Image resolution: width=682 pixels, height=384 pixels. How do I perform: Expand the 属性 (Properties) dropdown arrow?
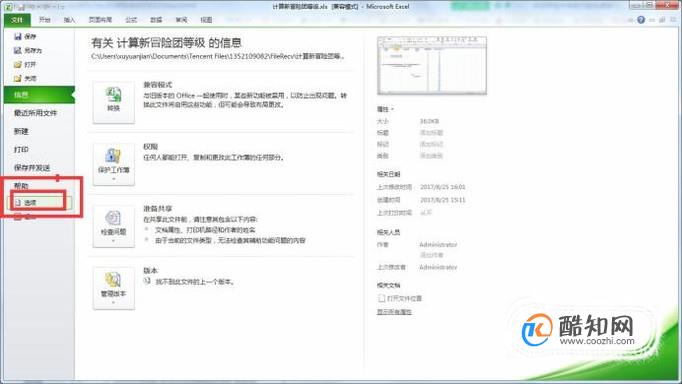(392, 110)
